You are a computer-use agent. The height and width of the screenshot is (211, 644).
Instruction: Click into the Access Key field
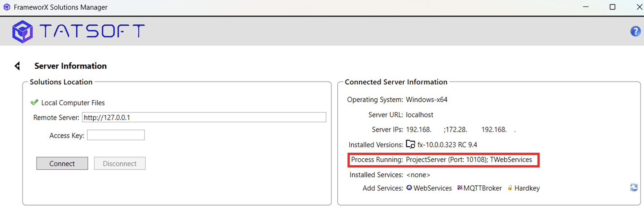pyautogui.click(x=116, y=135)
